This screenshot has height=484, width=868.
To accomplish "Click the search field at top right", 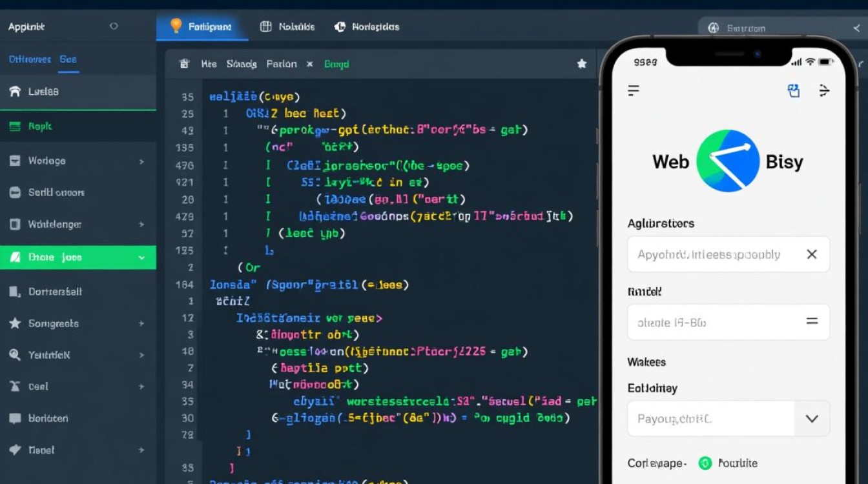I will pyautogui.click(x=775, y=28).
